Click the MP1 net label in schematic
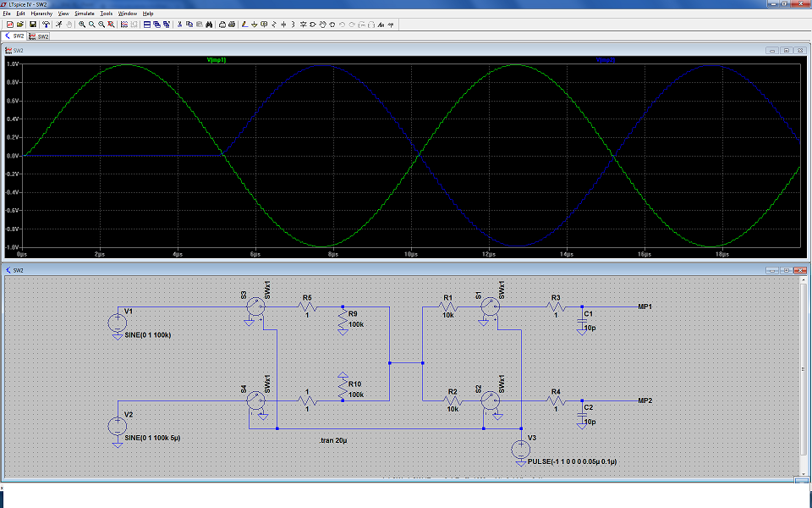 [645, 307]
